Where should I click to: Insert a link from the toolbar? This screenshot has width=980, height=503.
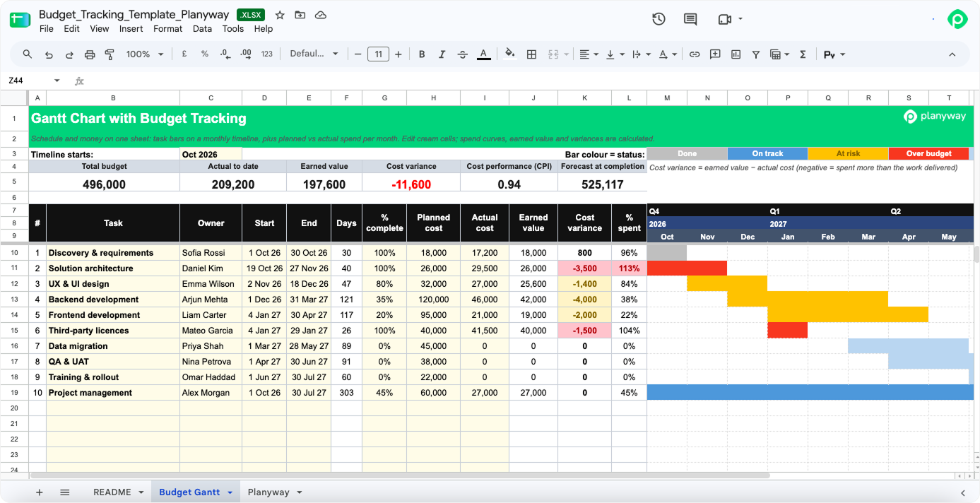pyautogui.click(x=695, y=54)
